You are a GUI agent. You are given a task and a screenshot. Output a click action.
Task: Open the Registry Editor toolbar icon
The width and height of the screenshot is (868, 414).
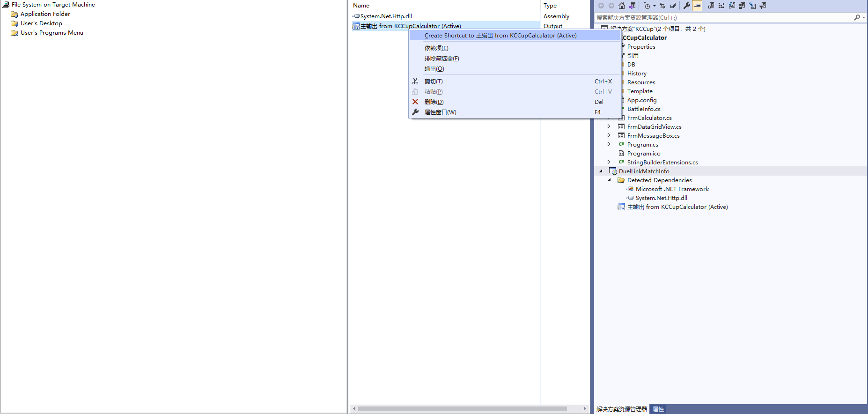pos(721,6)
